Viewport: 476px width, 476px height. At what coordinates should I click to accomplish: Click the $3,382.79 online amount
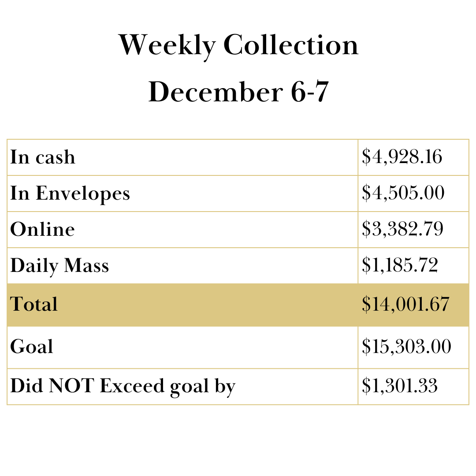[402, 230]
